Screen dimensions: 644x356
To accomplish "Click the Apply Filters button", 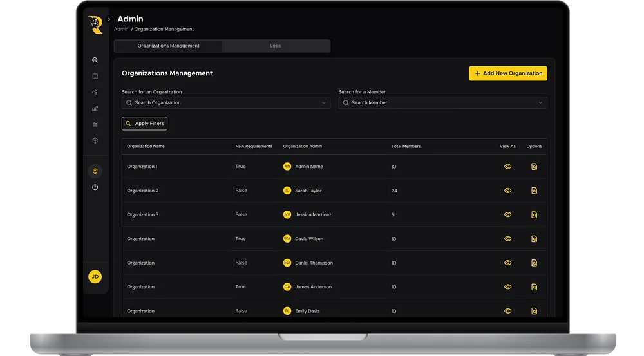I will point(144,124).
